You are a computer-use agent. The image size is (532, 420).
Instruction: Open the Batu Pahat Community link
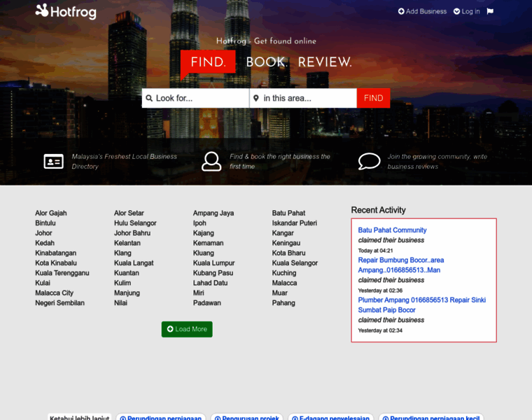(x=392, y=230)
